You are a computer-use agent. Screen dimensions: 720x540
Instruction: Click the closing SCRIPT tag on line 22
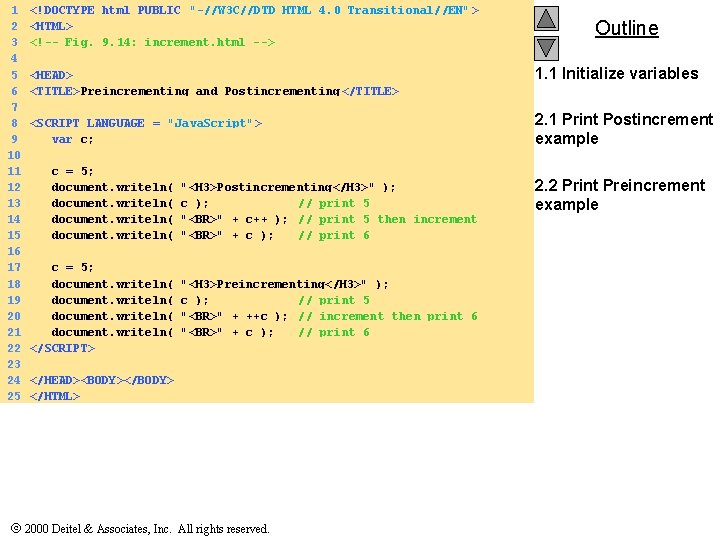[62, 349]
